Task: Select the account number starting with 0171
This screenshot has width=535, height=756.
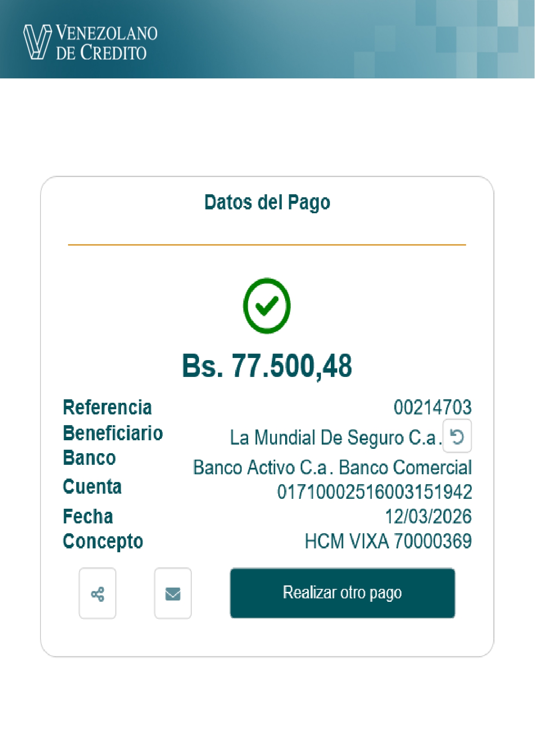Action: 374,492
